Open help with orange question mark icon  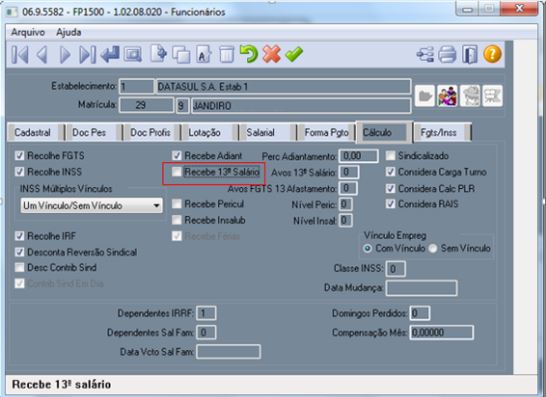tap(492, 54)
